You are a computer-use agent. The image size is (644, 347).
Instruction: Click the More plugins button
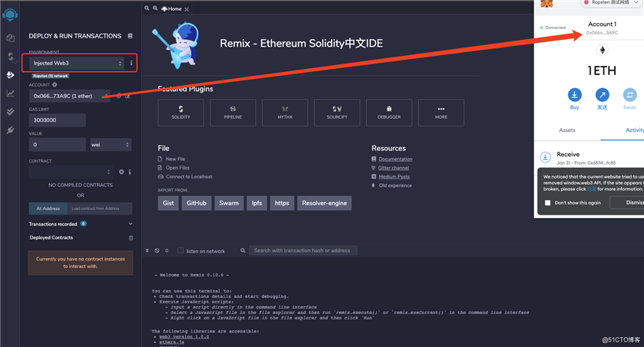coord(441,113)
